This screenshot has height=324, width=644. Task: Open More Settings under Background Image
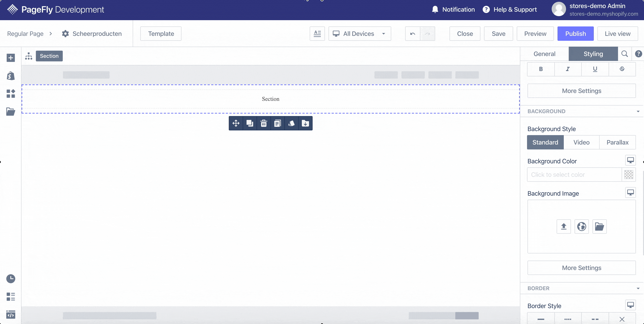pos(581,268)
